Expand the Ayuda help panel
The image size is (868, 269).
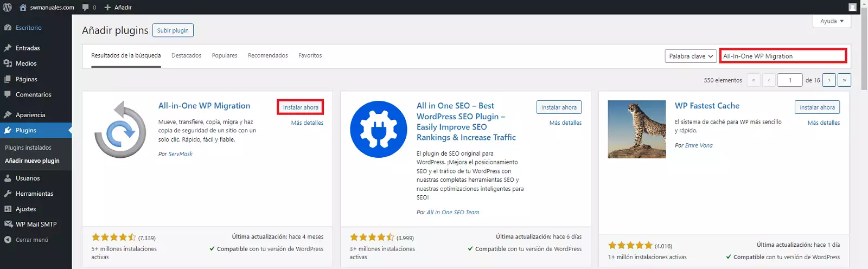pyautogui.click(x=832, y=21)
